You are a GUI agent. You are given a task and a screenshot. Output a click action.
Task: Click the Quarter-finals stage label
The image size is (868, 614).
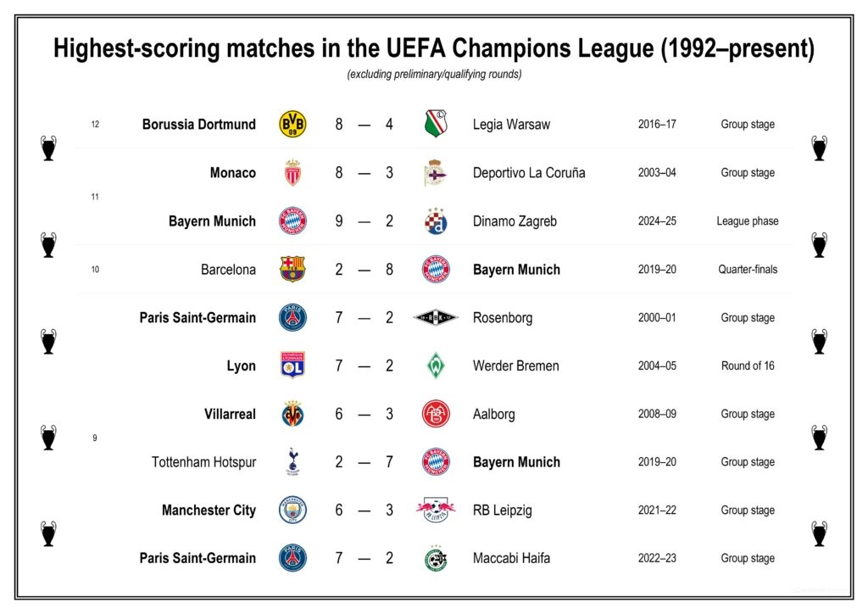coord(747,270)
